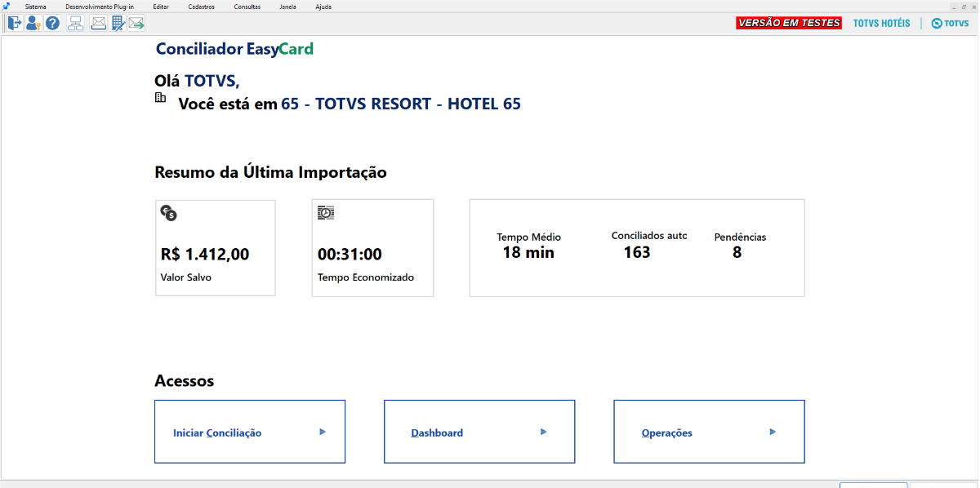980x488 pixels.
Task: Click the building icon beside hotel name
Action: (161, 98)
